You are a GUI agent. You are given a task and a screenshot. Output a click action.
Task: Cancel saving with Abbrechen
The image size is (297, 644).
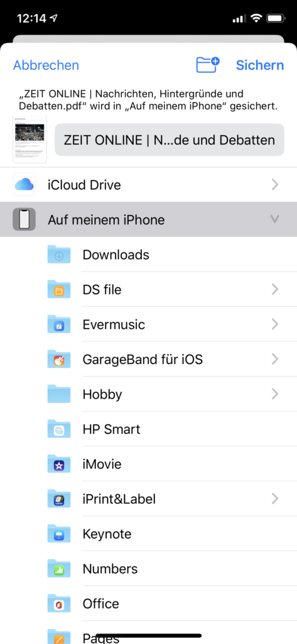(46, 65)
